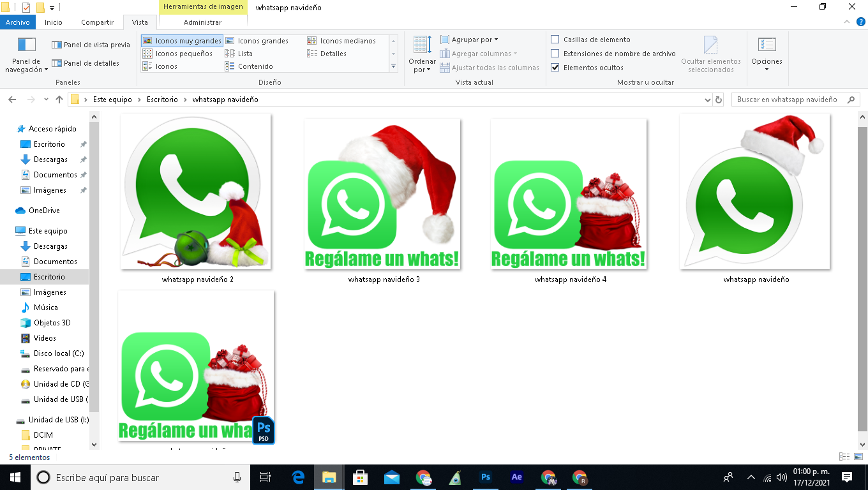Open the Quick Access Toolbar customization dropdown
Viewport: 868px width, 490px height.
pyautogui.click(x=52, y=8)
